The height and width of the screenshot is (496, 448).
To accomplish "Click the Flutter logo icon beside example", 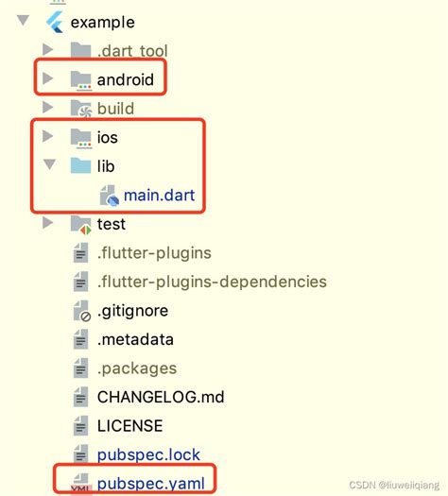I will pos(55,22).
